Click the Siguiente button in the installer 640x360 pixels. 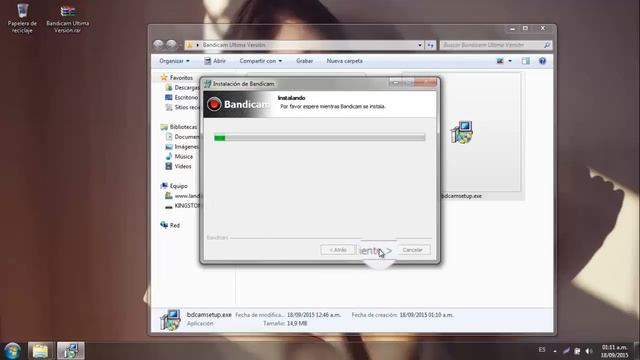coord(376,250)
